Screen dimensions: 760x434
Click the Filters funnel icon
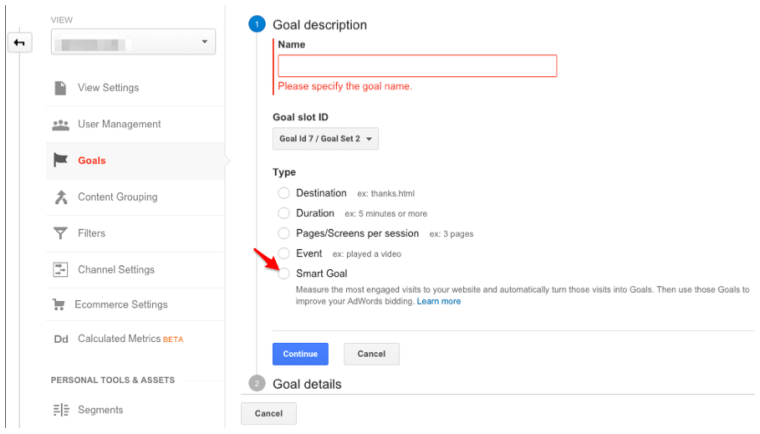(x=60, y=233)
